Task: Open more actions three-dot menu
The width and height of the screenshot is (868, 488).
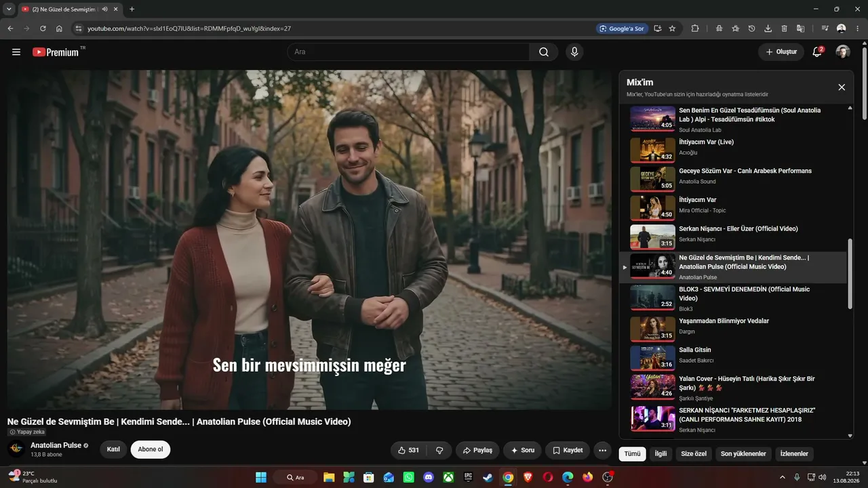Action: click(602, 450)
